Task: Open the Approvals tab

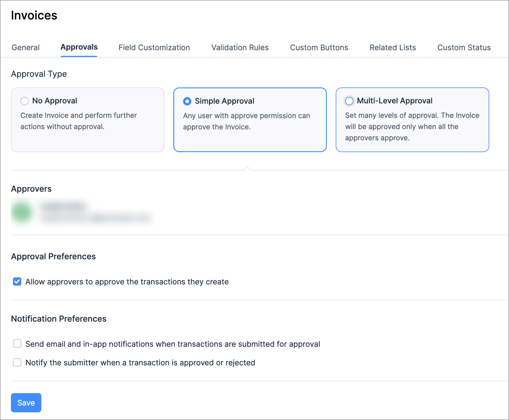Action: [79, 47]
